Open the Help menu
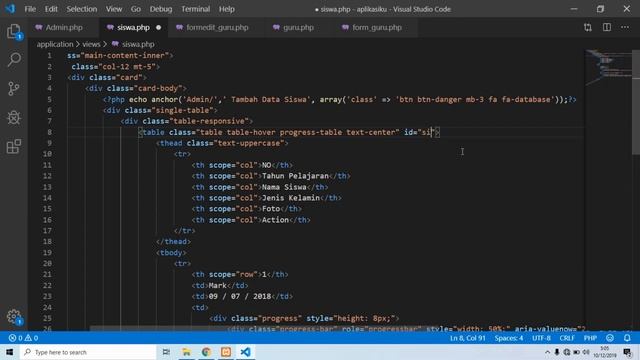The width and height of the screenshot is (640, 360). (227, 9)
